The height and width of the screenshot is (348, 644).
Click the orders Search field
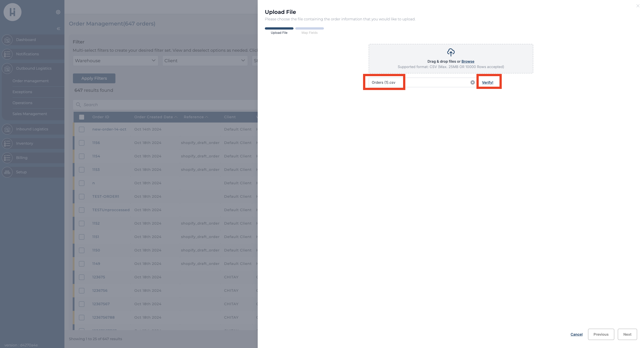pyautogui.click(x=165, y=105)
